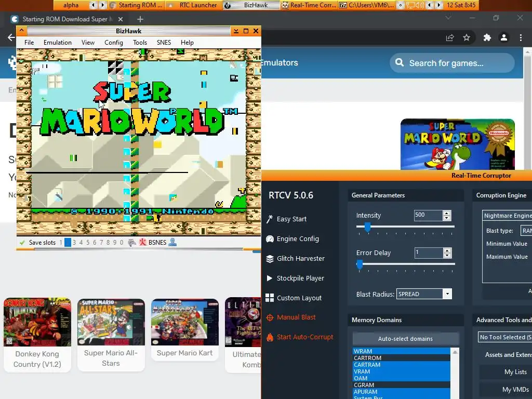The height and width of the screenshot is (399, 532).
Task: Open the Emulation menu in BizHawk
Action: point(57,43)
